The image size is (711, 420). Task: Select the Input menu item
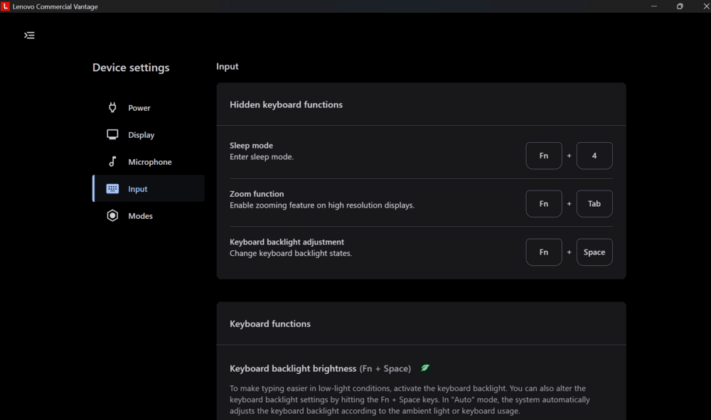(x=149, y=189)
